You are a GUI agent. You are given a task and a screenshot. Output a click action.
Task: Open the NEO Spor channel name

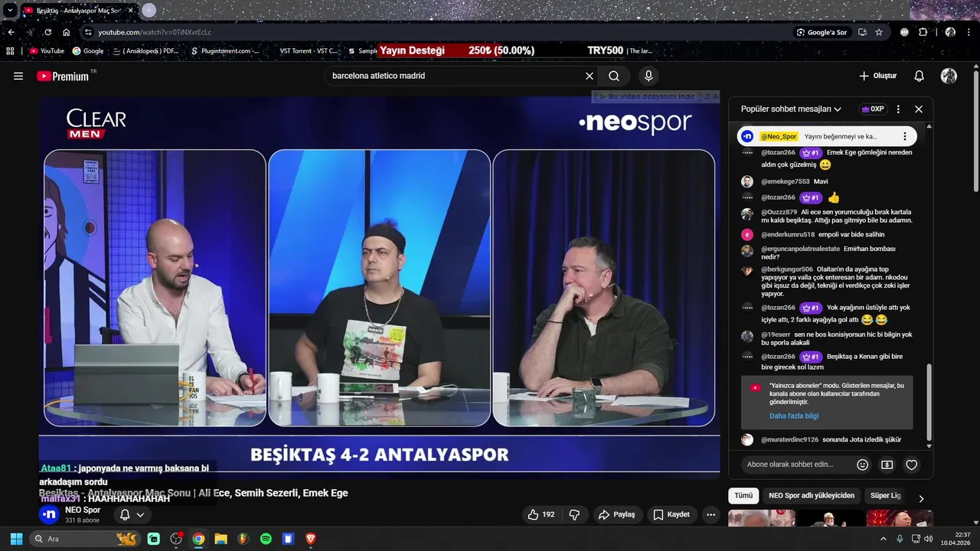[x=83, y=510]
